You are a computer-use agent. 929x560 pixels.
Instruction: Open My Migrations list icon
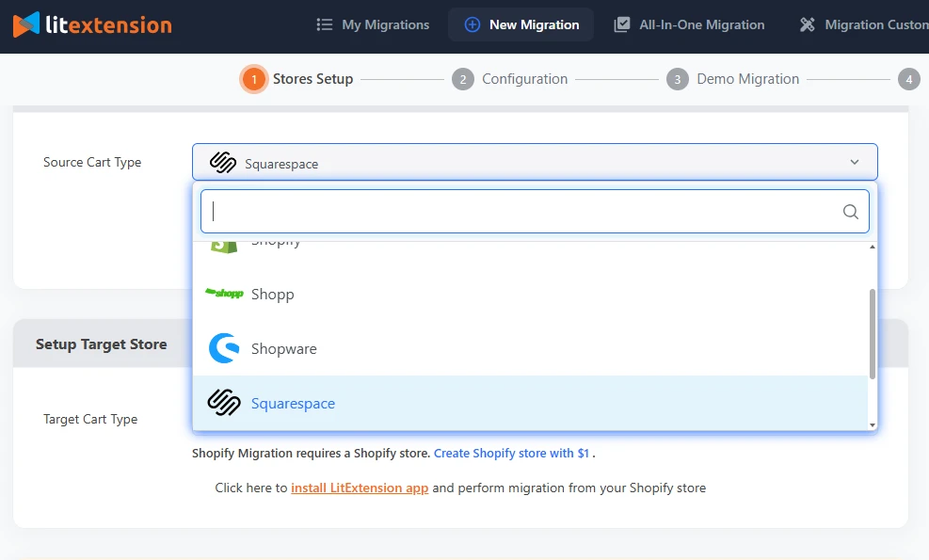click(x=324, y=24)
